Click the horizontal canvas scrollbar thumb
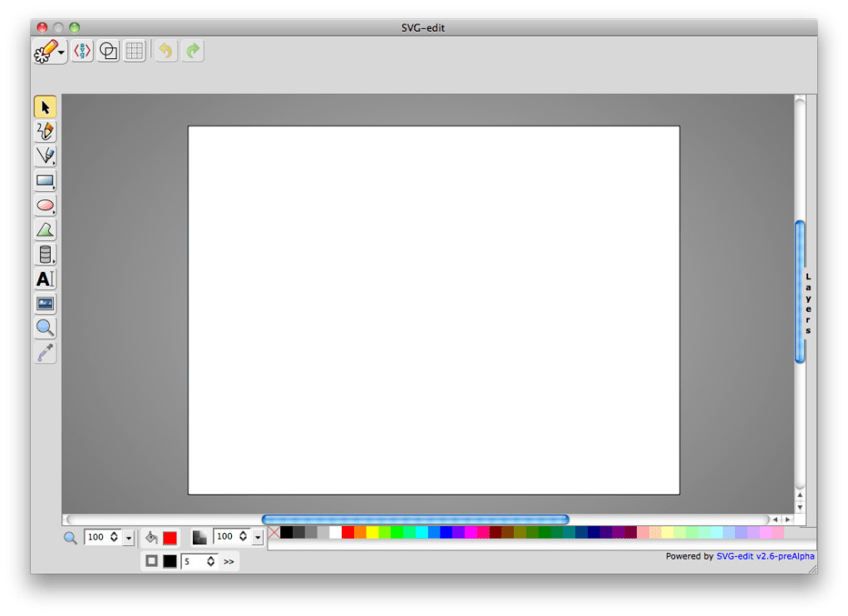Screen dimensions: 848x616 [x=416, y=520]
